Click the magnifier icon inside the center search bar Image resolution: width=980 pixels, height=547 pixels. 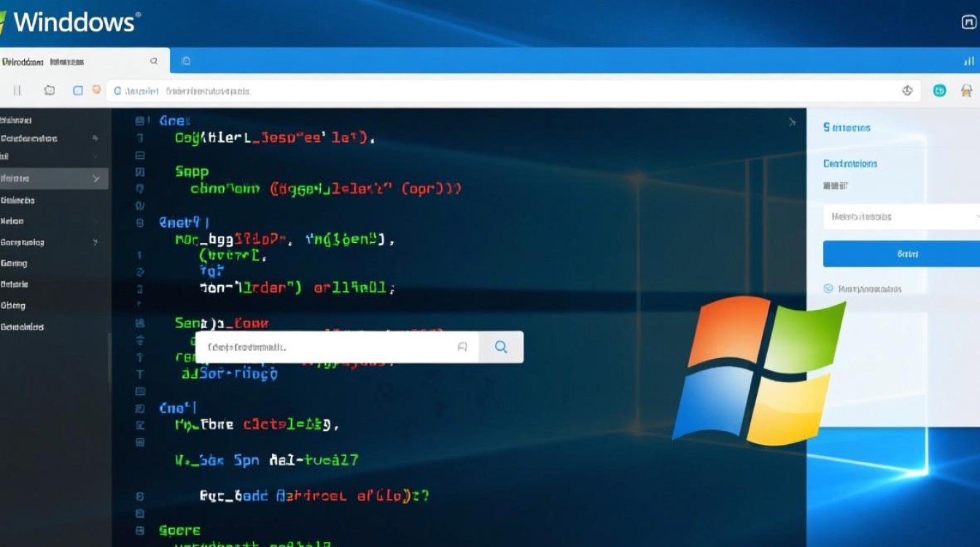(501, 347)
